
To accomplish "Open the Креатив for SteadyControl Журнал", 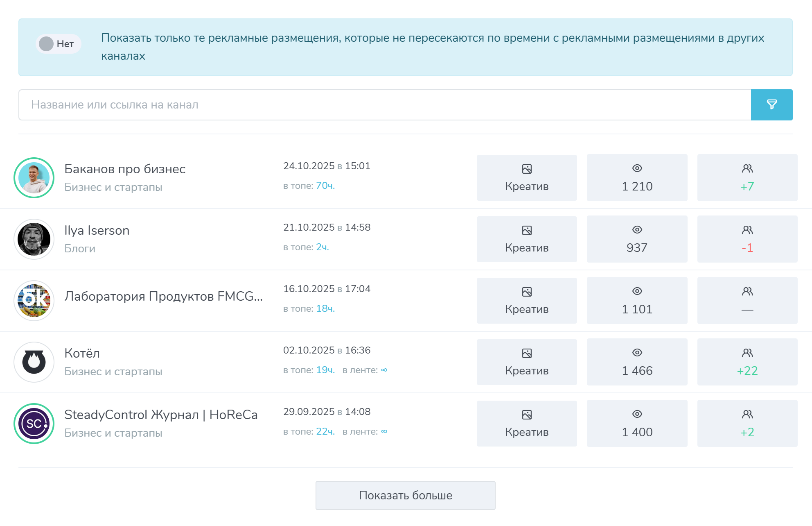I will (527, 423).
